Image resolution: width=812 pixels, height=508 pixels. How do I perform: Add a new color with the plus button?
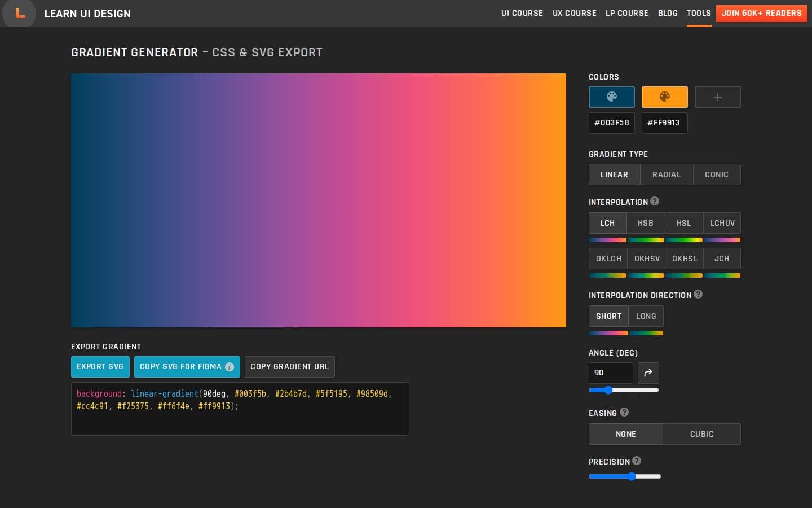tap(718, 97)
